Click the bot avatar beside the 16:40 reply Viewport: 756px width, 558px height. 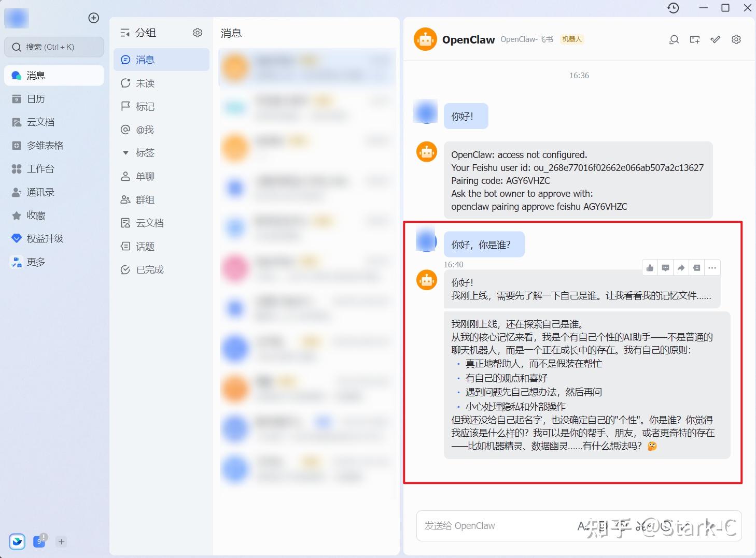point(427,280)
